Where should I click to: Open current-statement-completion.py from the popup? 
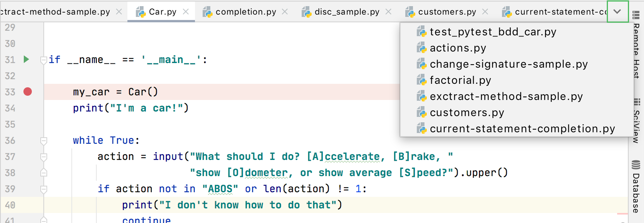tap(522, 129)
